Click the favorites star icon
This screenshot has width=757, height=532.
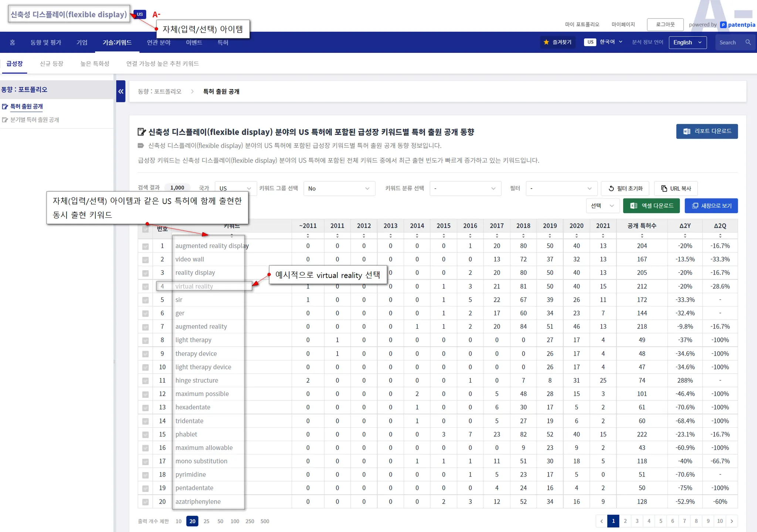546,42
